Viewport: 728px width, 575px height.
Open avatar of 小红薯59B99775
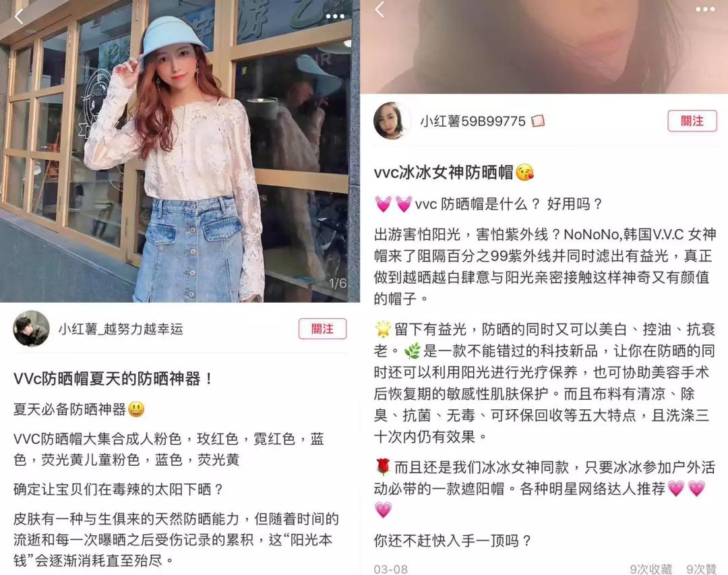tap(392, 121)
